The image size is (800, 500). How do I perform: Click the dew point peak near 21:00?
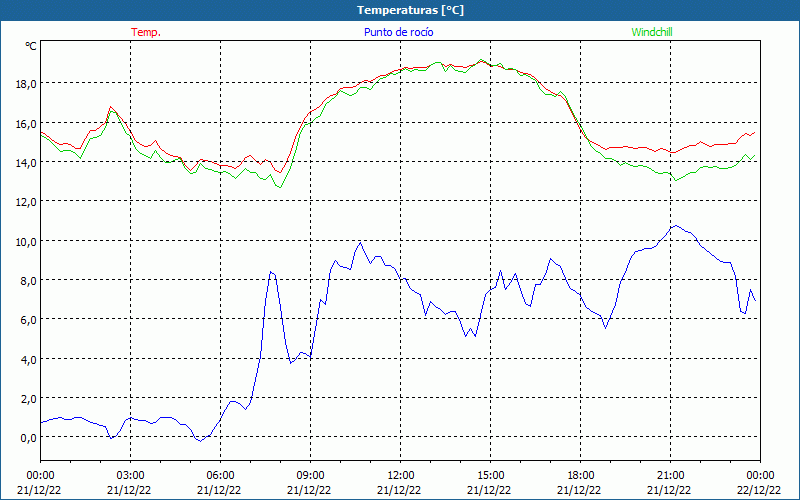[x=676, y=225]
